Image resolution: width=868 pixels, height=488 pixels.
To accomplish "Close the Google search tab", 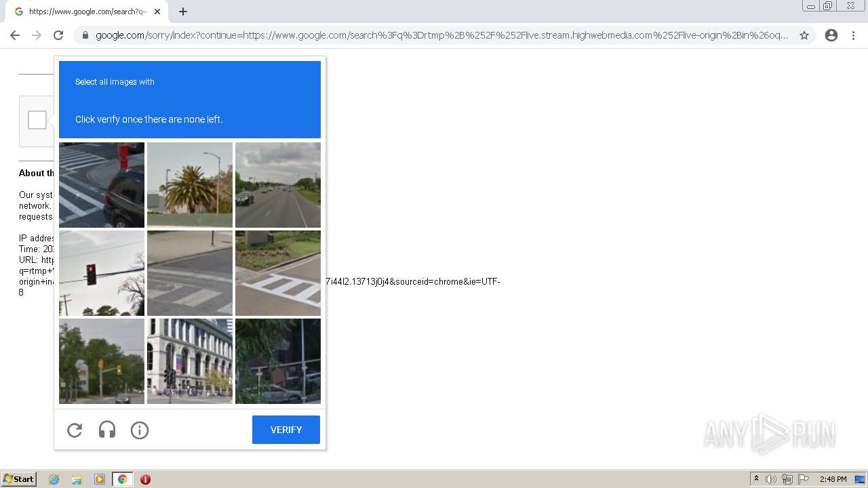I will [157, 12].
